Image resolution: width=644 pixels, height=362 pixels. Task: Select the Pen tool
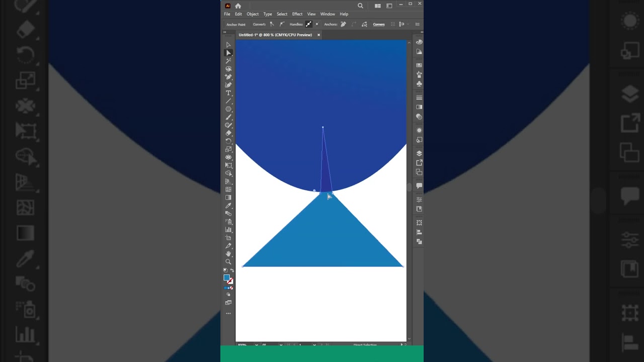click(228, 77)
